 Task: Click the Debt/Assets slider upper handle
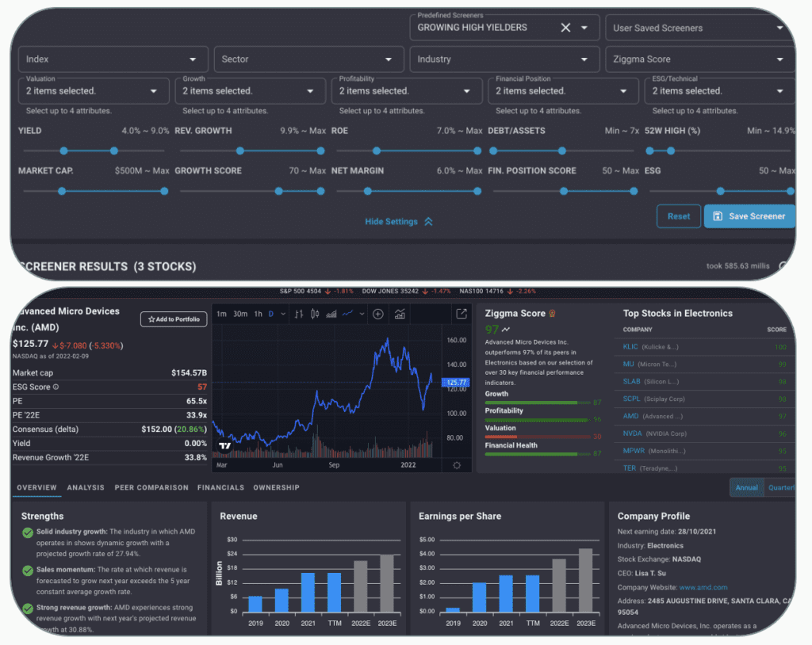(562, 151)
